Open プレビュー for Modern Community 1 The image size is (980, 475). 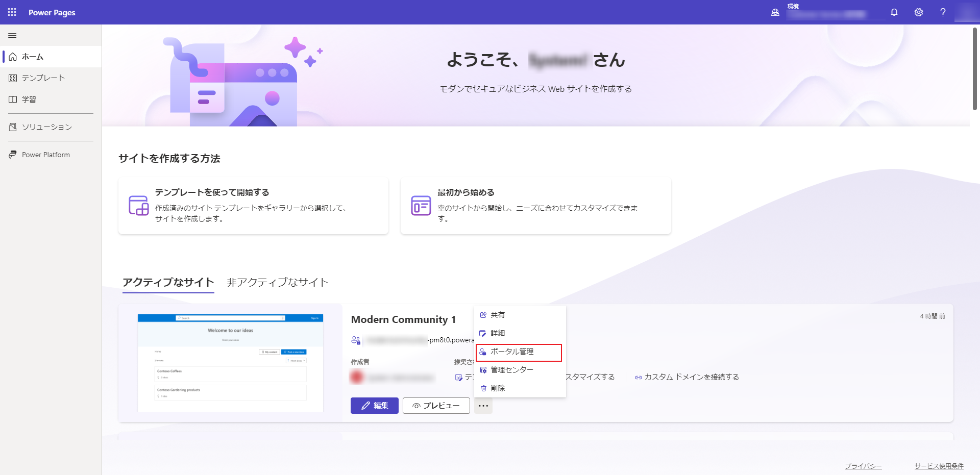tap(436, 405)
